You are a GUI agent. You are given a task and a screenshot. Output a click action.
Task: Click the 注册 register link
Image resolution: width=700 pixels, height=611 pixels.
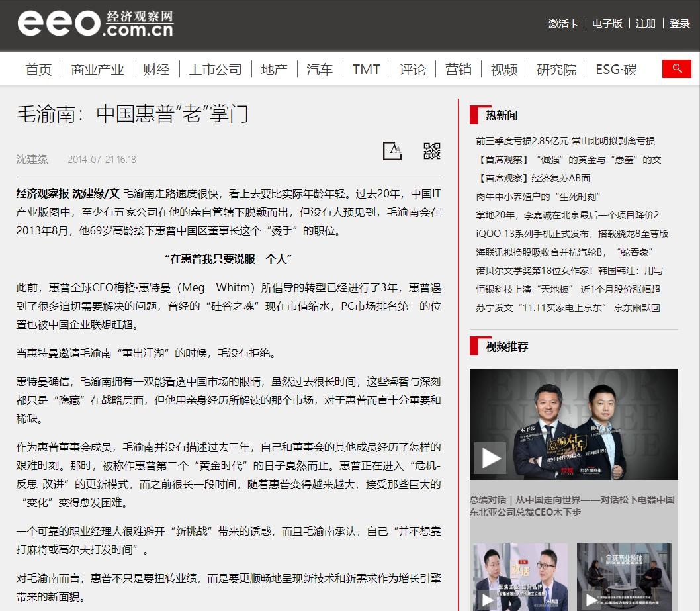[x=646, y=23]
